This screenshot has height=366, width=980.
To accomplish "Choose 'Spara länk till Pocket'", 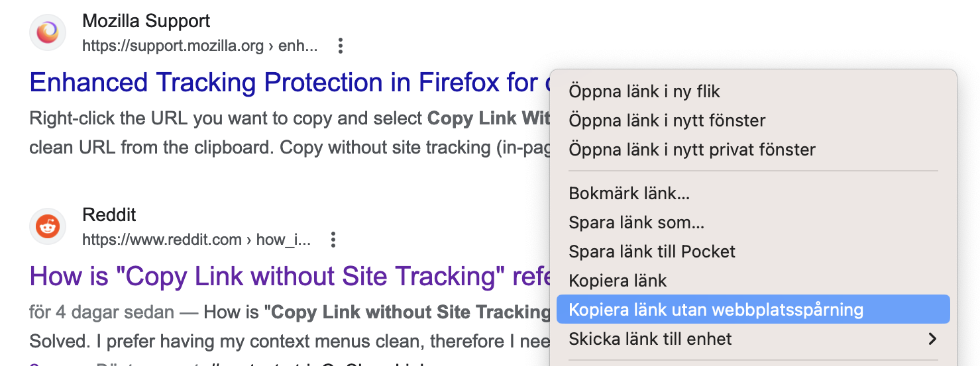I will 652,252.
